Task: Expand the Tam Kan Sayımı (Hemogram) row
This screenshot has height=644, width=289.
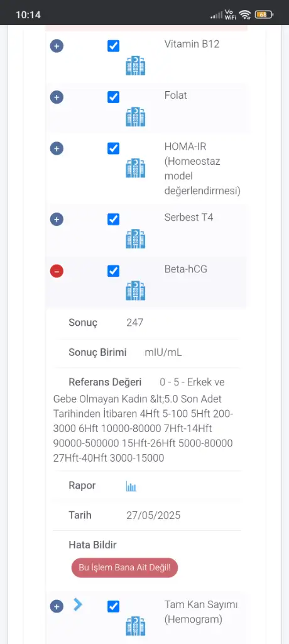Action: coord(57,606)
